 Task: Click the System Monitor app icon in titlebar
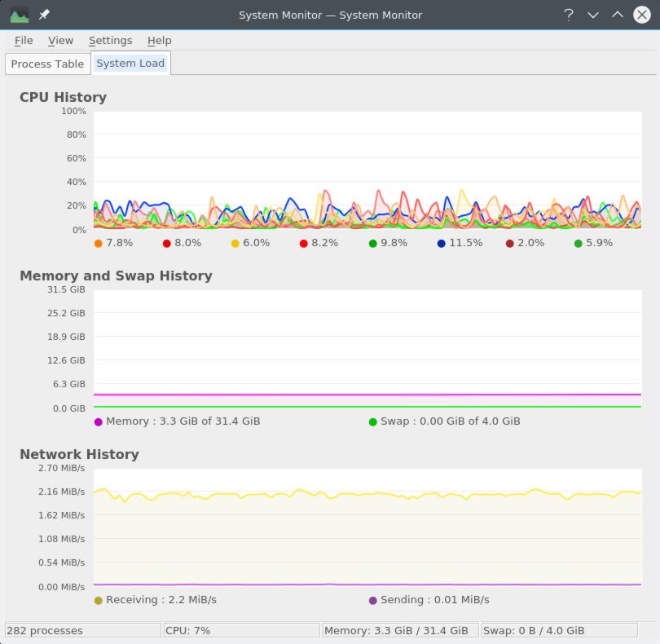point(20,15)
